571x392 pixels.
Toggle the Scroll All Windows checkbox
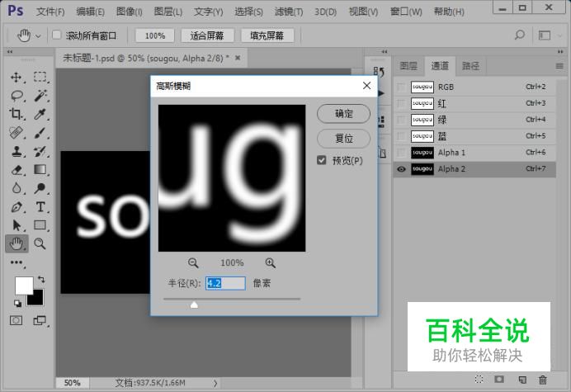(56, 35)
